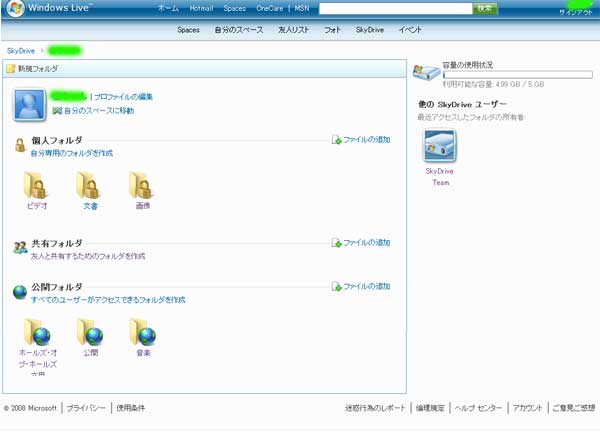Click ファイルの追加 text in 個人フォルダ
This screenshot has height=436, width=600.
[367, 140]
